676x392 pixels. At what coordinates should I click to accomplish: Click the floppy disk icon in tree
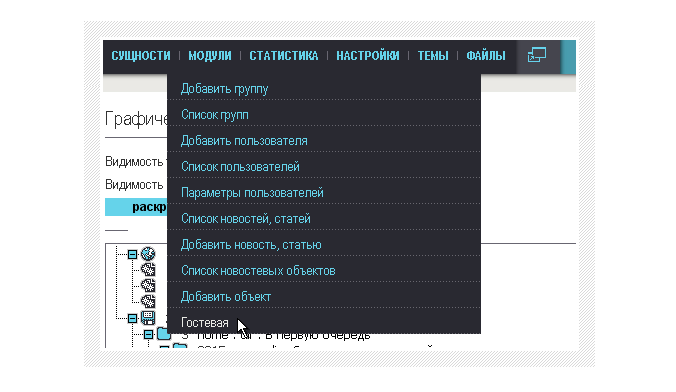pos(148,318)
